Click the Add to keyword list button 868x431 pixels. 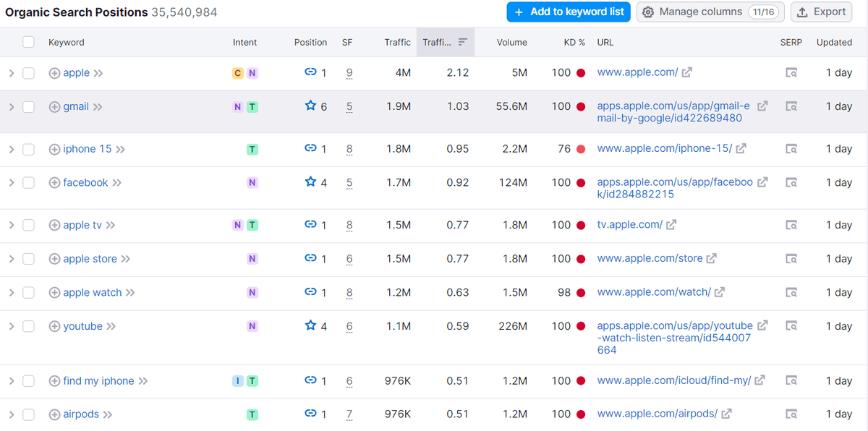tap(569, 12)
